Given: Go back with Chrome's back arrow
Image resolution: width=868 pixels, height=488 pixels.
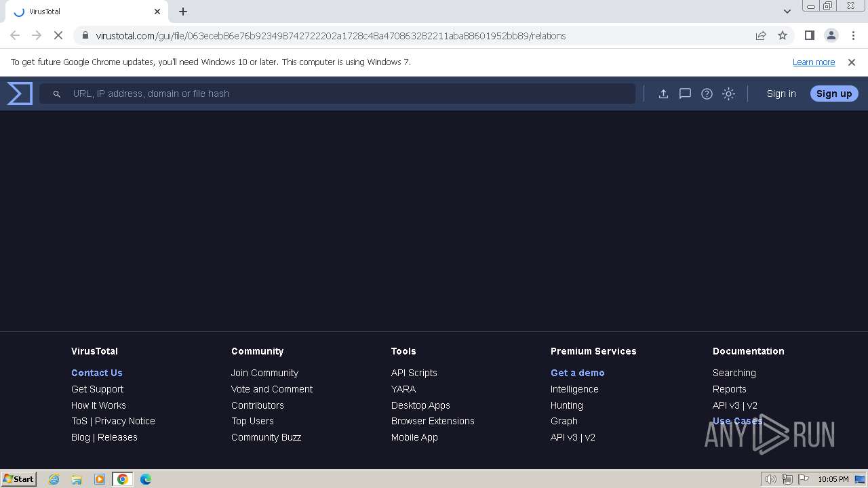Looking at the screenshot, I should click(15, 35).
